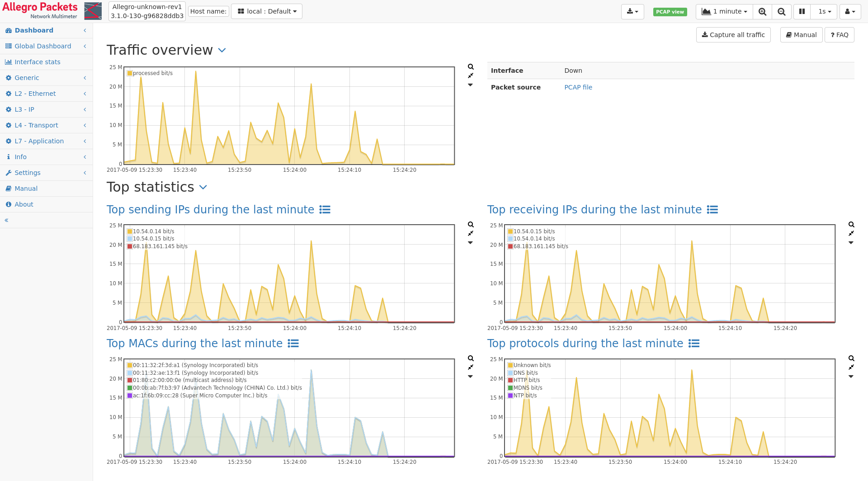Click the Dashboard chevron arrow
Image resolution: width=868 pixels, height=481 pixels.
pyautogui.click(x=85, y=30)
